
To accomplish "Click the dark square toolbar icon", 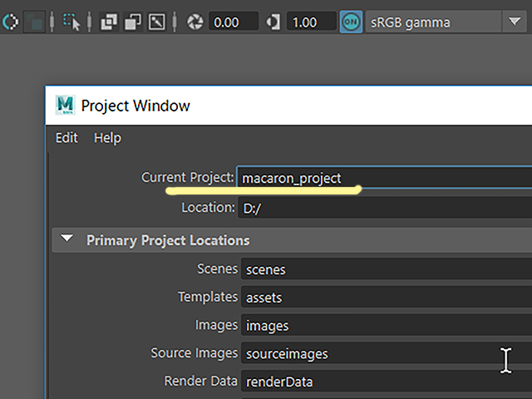I will click(34, 22).
